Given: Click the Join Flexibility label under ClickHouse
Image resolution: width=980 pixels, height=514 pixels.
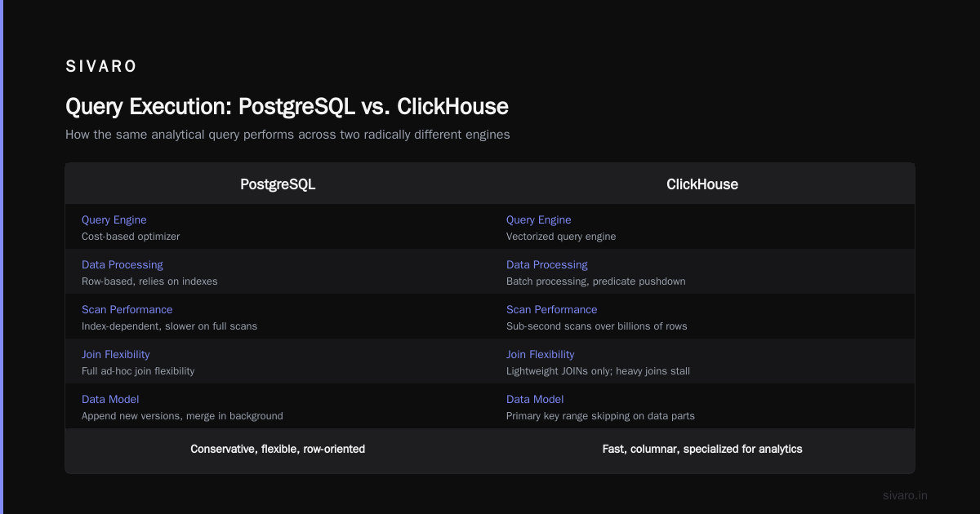Looking at the screenshot, I should coord(541,355).
